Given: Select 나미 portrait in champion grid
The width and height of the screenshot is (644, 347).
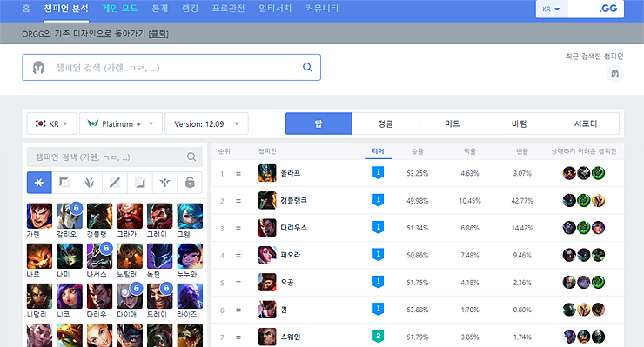Looking at the screenshot, I should [x=70, y=256].
